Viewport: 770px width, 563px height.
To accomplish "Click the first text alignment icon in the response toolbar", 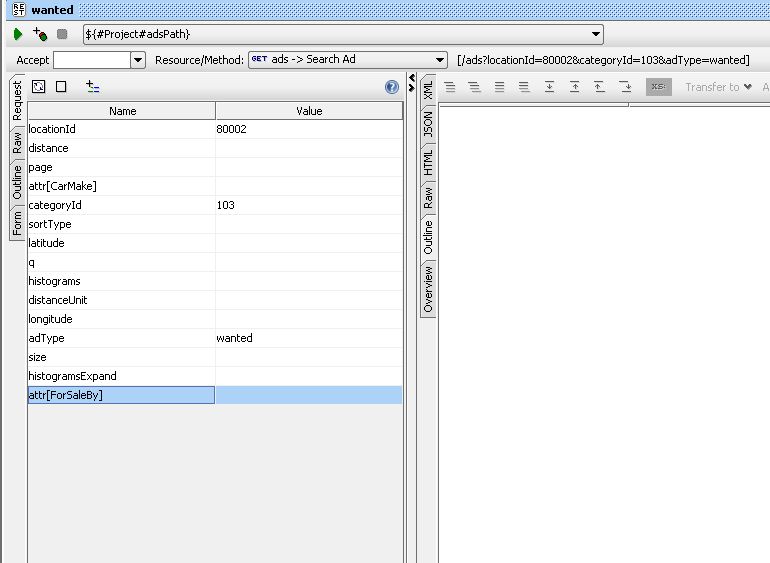I will [x=450, y=87].
